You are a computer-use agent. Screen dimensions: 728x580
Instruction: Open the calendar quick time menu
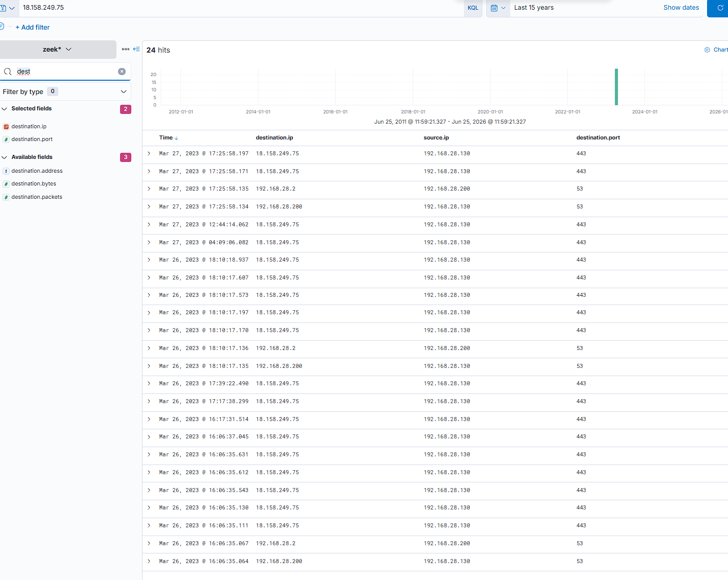point(498,8)
